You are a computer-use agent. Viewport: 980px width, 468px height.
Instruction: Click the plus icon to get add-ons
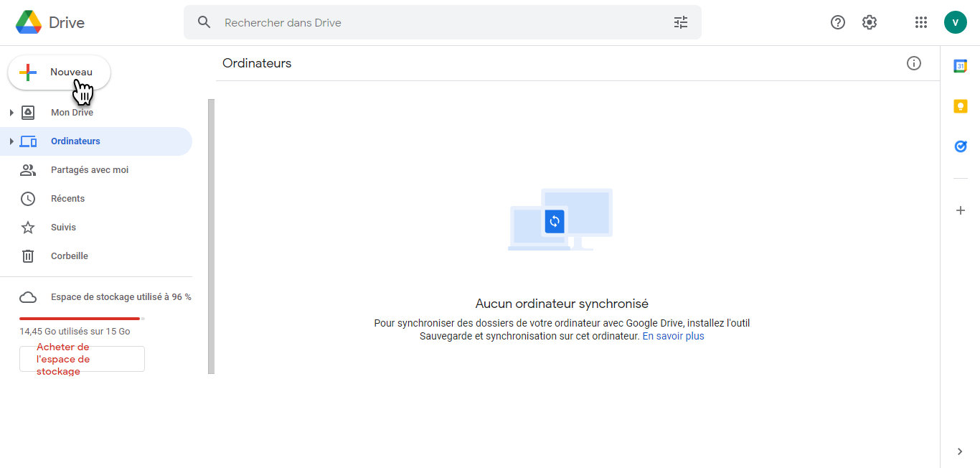pos(960,210)
